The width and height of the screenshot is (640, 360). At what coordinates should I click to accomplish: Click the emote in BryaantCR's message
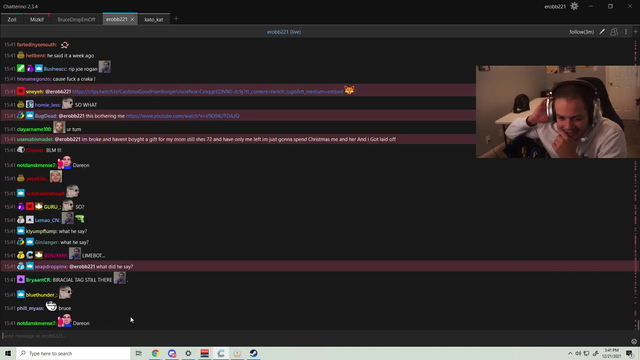click(119, 278)
